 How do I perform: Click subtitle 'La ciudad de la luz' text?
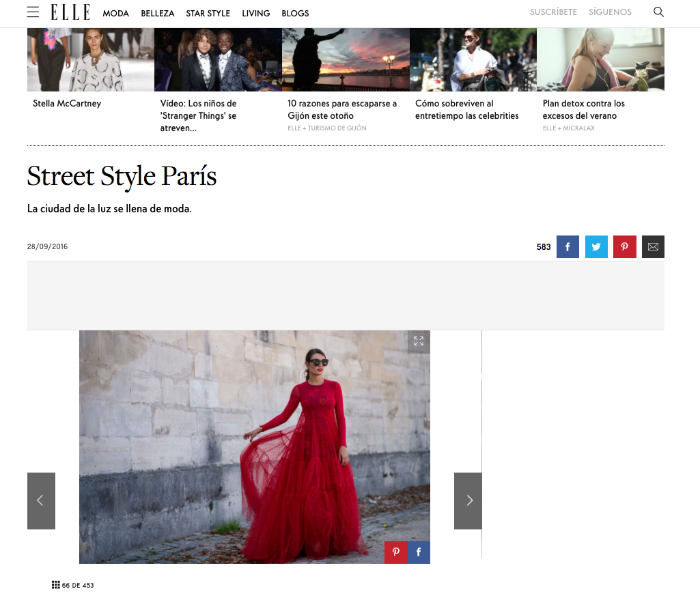point(109,208)
